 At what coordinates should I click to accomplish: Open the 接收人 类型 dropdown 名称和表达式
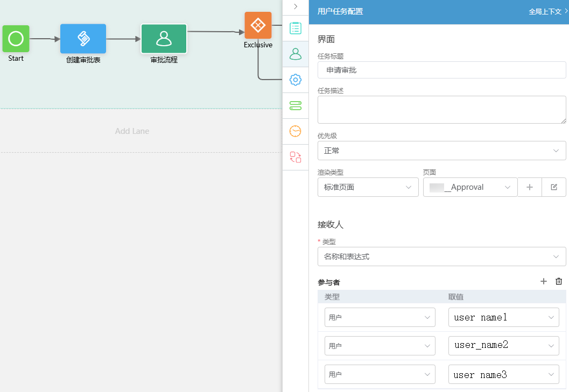[x=441, y=256]
